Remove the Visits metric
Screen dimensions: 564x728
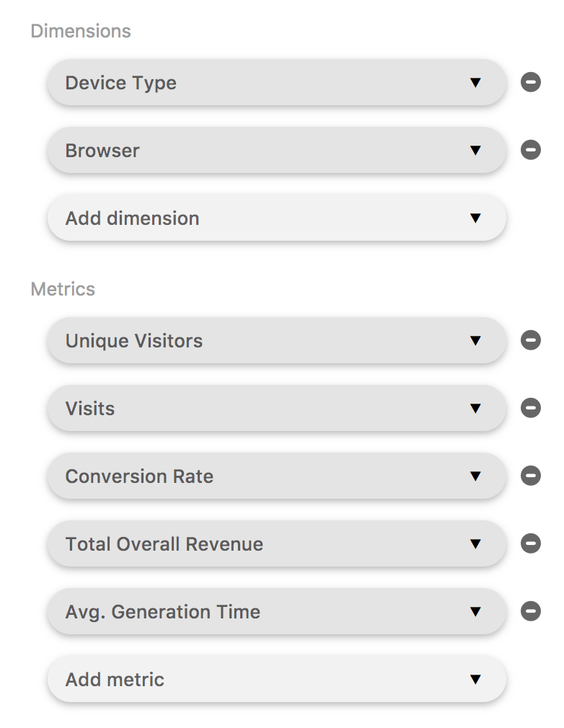tap(530, 407)
